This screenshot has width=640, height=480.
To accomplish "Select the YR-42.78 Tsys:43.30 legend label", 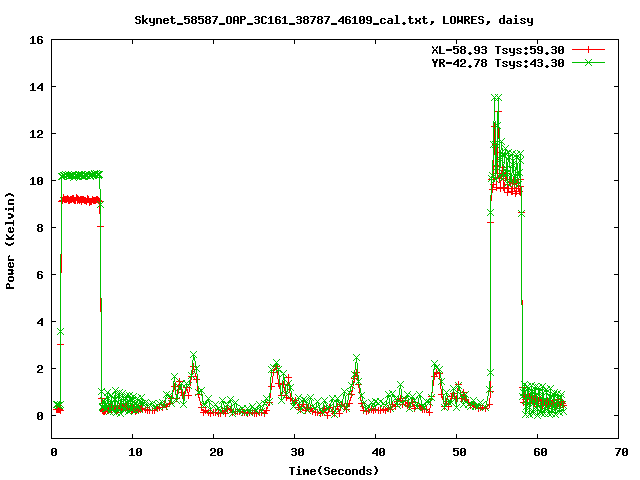I will coord(498,63).
